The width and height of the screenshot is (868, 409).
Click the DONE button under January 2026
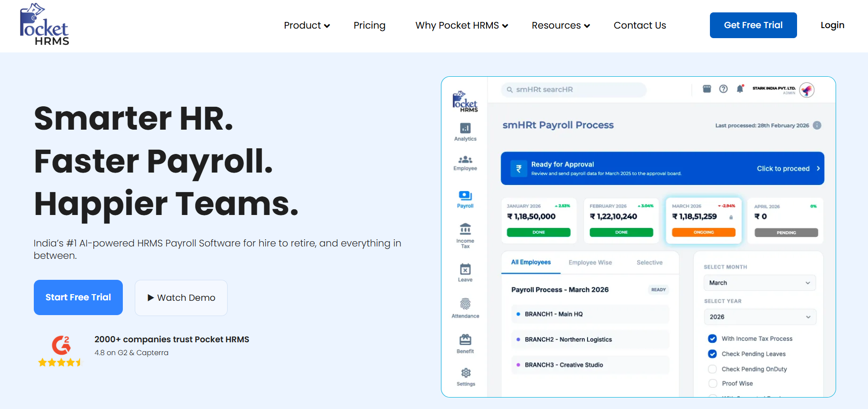[x=539, y=232]
